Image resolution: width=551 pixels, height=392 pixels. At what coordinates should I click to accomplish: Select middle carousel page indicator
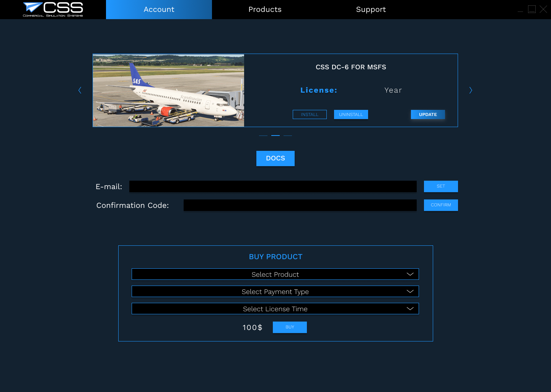tap(275, 136)
